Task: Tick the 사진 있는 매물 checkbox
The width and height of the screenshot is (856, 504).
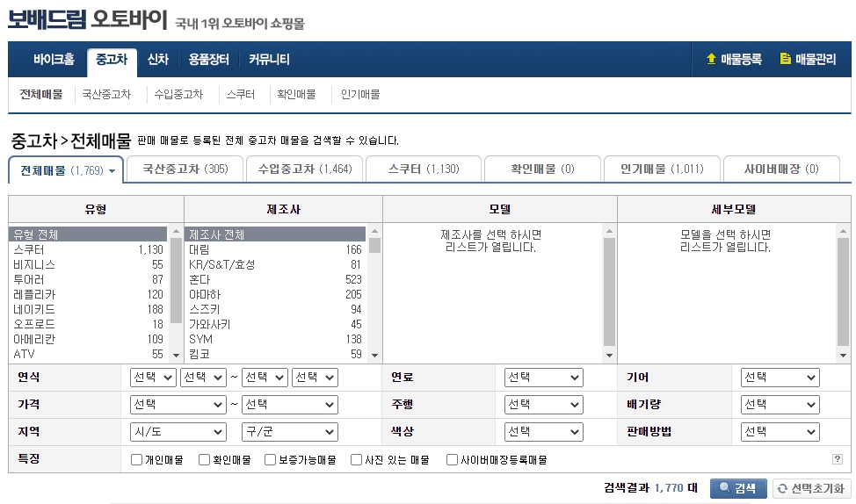Action: coord(357,460)
